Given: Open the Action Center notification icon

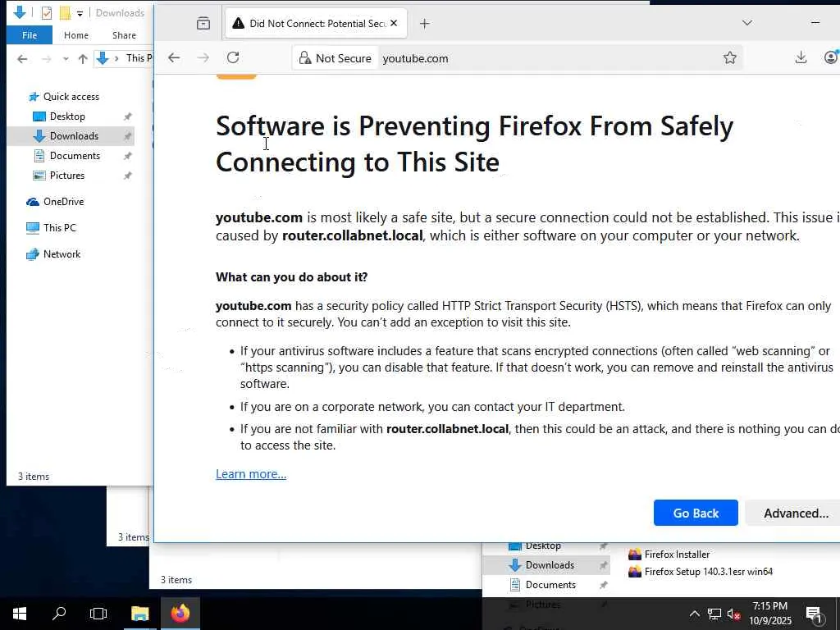Looking at the screenshot, I should point(814,614).
